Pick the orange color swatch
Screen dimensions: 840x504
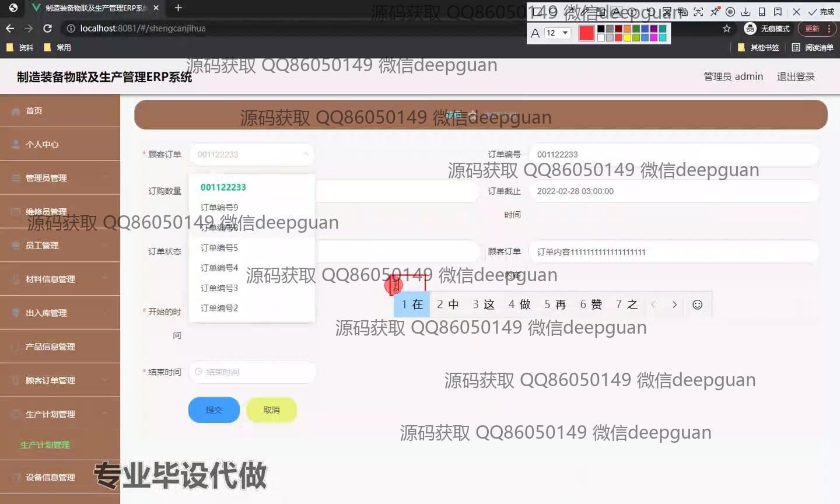pos(627,29)
